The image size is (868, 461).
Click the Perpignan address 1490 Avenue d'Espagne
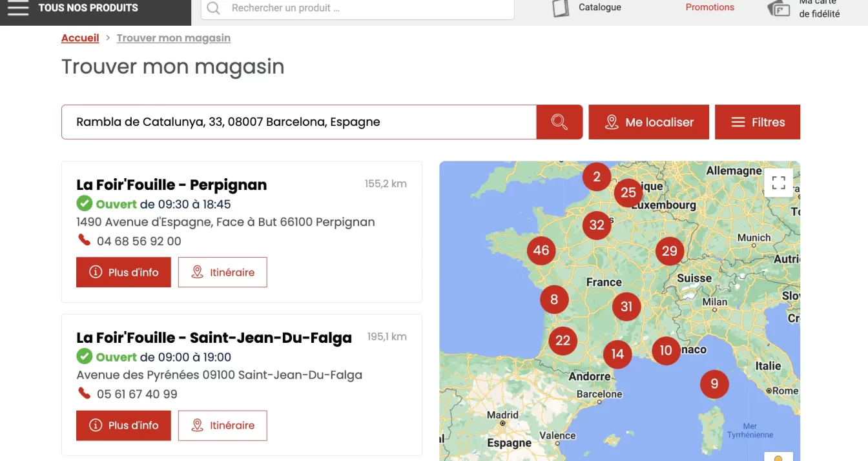[225, 222]
